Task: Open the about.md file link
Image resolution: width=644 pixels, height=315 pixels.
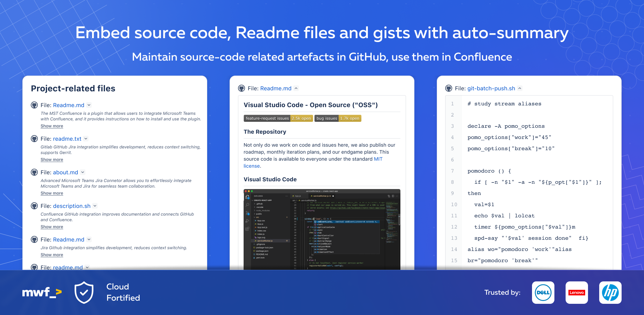Action: click(65, 172)
